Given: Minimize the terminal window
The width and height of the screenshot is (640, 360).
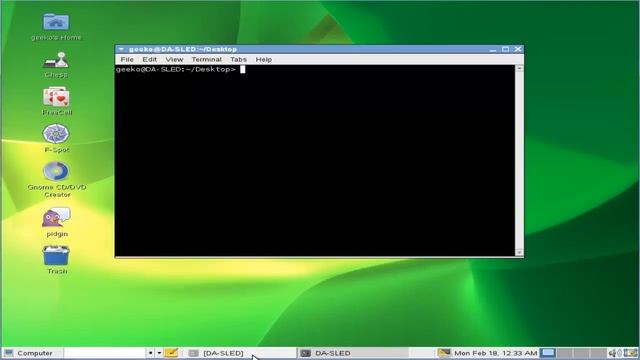Looking at the screenshot, I should coord(493,49).
